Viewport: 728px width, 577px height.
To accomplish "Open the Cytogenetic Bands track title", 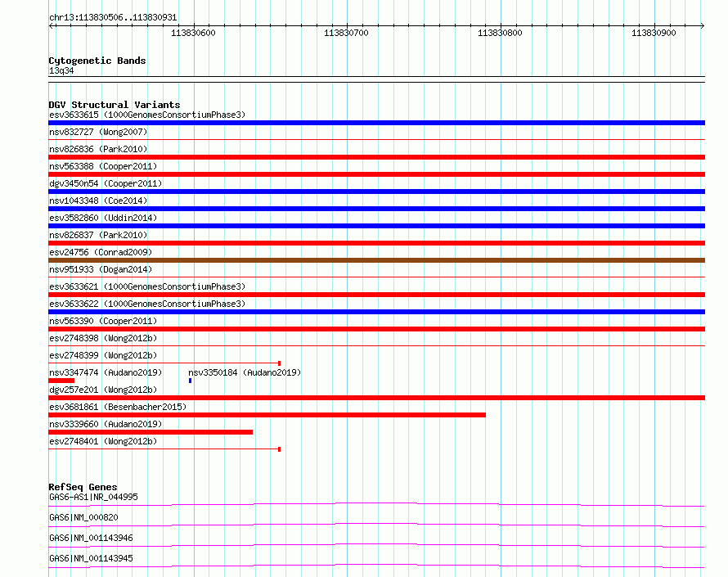I will [x=97, y=61].
